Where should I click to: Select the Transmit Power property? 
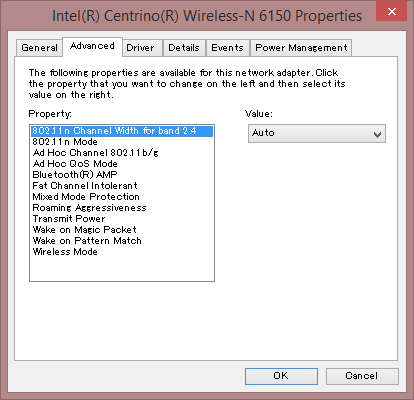click(x=122, y=219)
